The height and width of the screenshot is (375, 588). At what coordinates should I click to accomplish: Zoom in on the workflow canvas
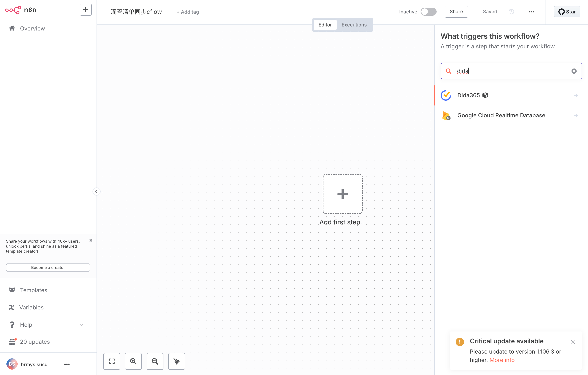tap(133, 361)
